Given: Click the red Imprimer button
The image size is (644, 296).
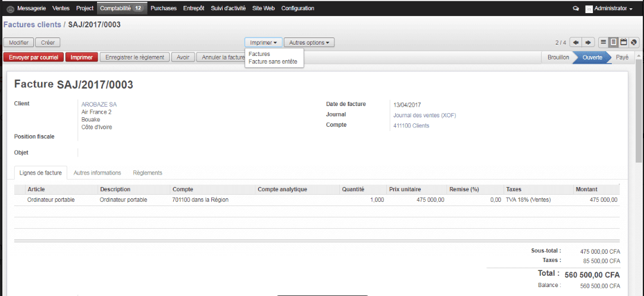Looking at the screenshot, I should pos(82,57).
